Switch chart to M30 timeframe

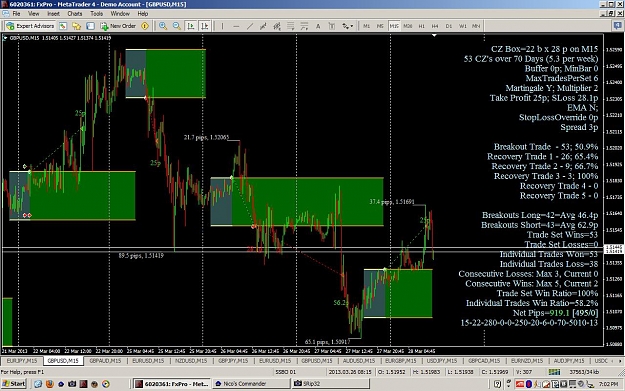point(407,26)
